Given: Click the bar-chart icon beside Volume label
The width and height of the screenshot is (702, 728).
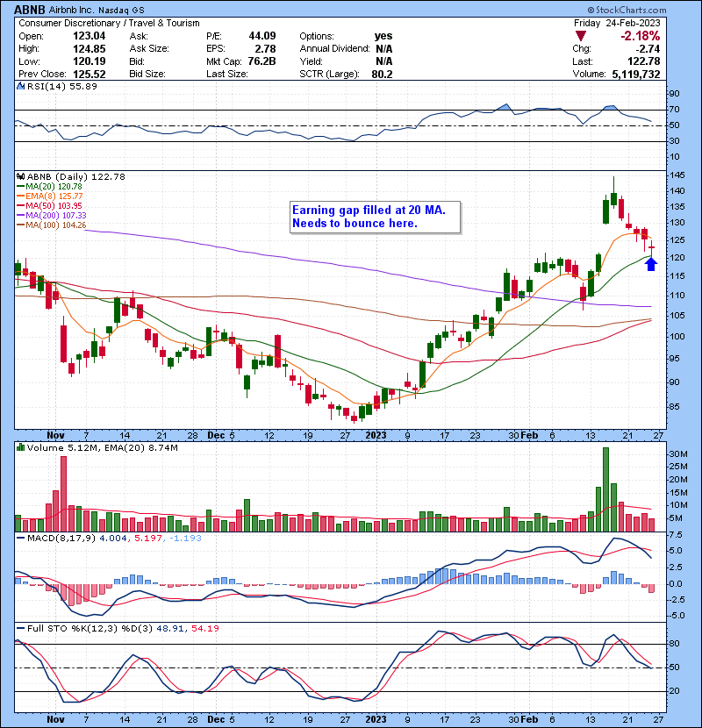Looking at the screenshot, I should click(21, 447).
